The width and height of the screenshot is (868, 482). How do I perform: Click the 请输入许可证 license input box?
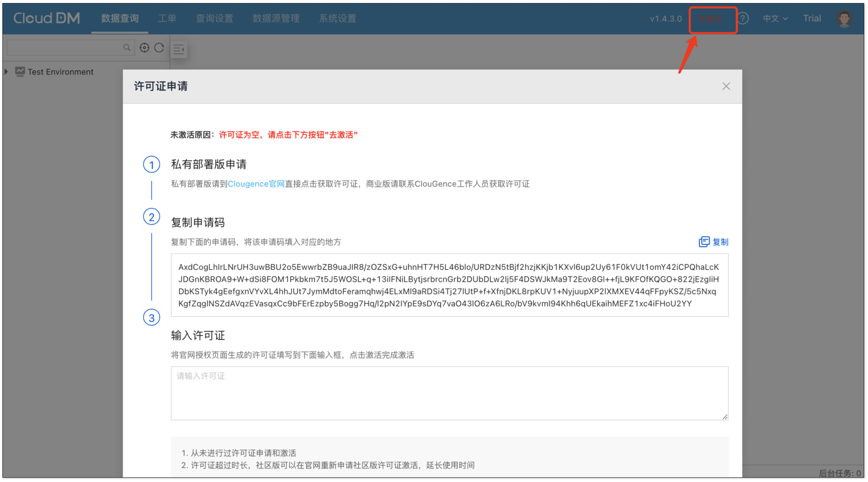(449, 393)
